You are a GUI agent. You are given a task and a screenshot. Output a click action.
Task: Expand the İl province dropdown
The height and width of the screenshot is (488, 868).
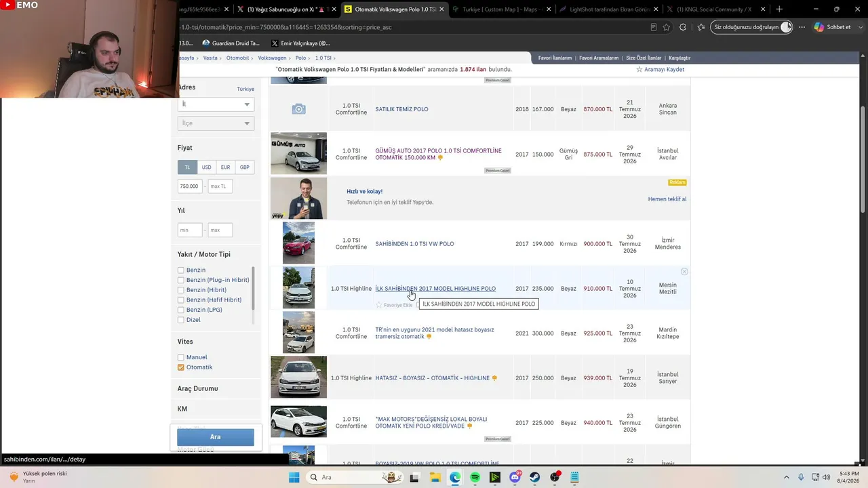216,104
